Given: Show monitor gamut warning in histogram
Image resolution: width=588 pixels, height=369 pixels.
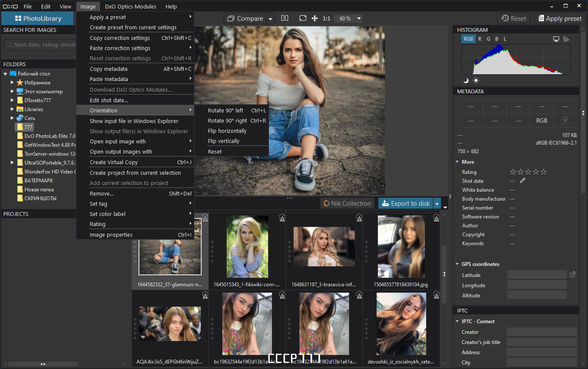Looking at the screenshot, I should (x=556, y=39).
